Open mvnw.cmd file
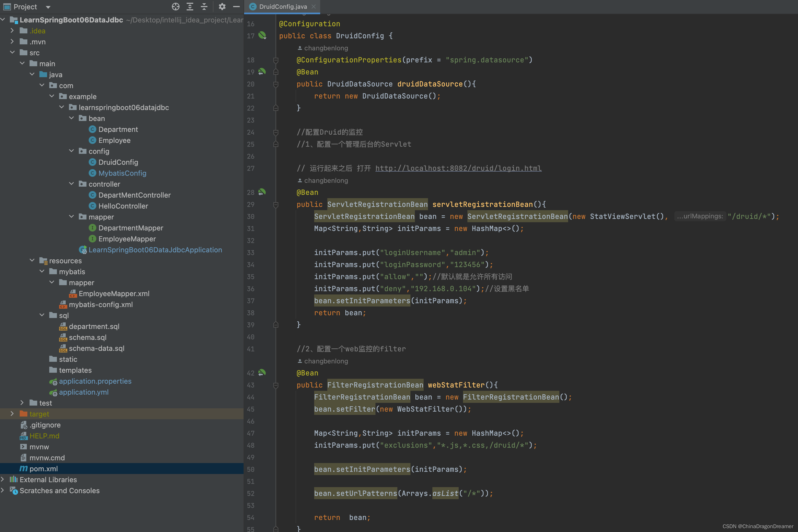The image size is (798, 532). point(47,458)
